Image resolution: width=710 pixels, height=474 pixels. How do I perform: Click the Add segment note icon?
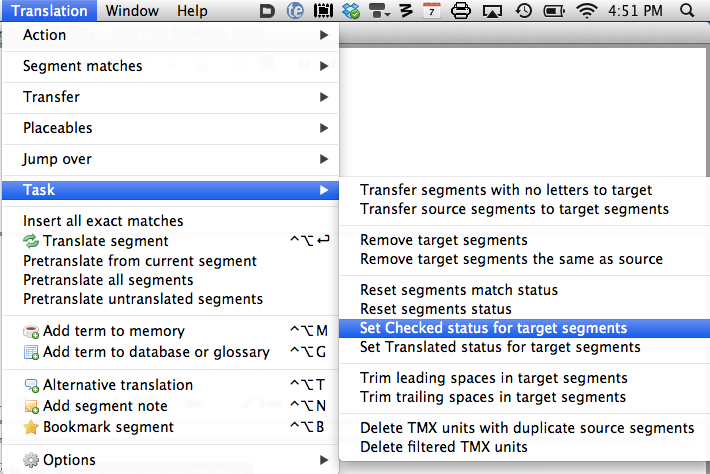(31, 406)
